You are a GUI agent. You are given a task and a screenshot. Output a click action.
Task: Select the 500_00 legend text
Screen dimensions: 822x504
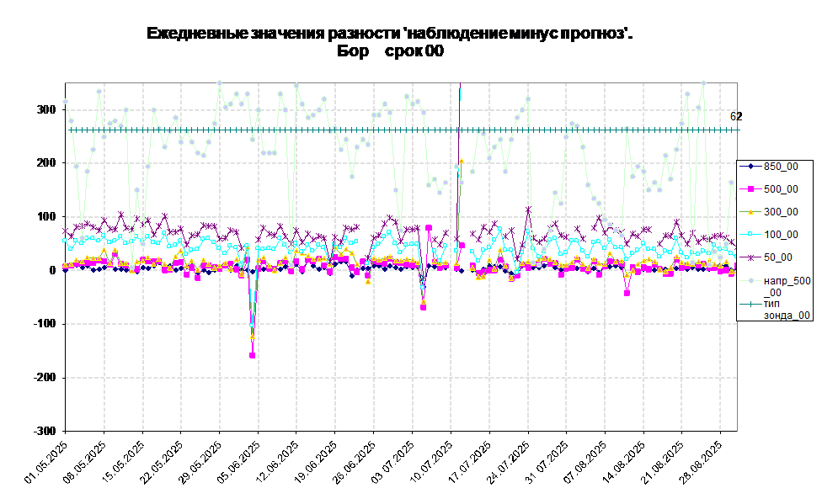[781, 189]
